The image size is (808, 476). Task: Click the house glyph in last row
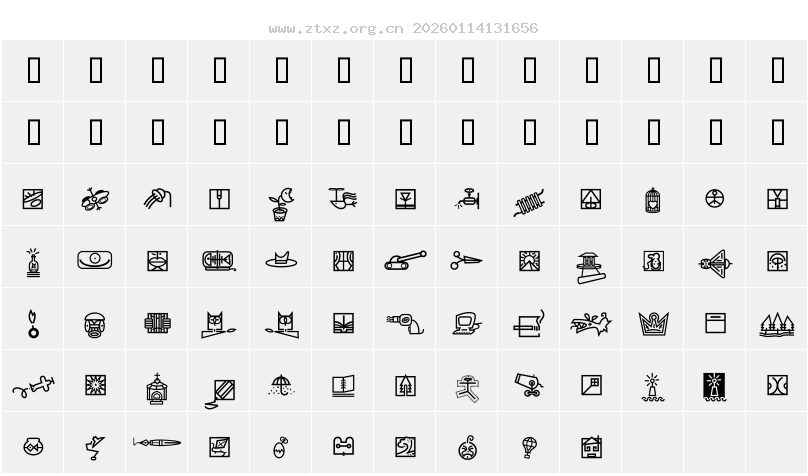592,447
